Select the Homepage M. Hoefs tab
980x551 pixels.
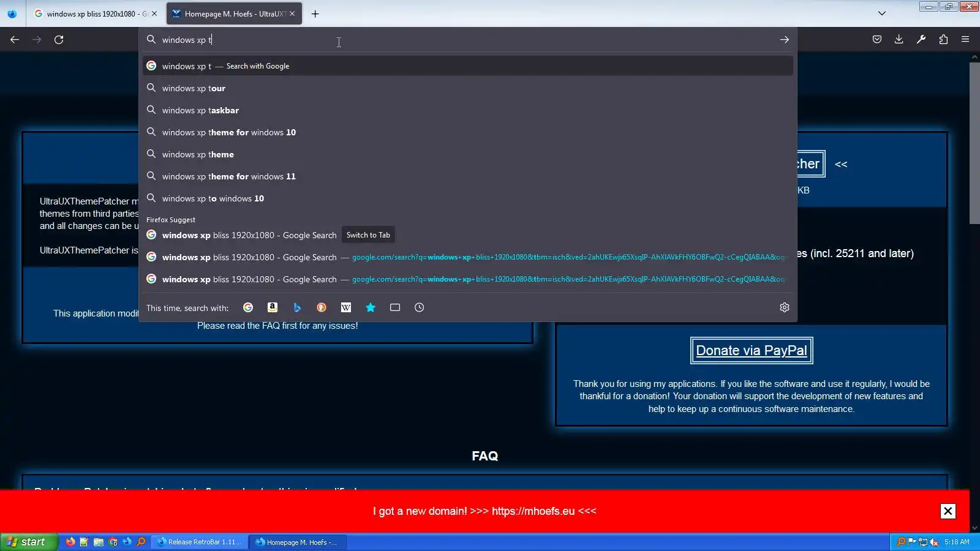tap(233, 13)
